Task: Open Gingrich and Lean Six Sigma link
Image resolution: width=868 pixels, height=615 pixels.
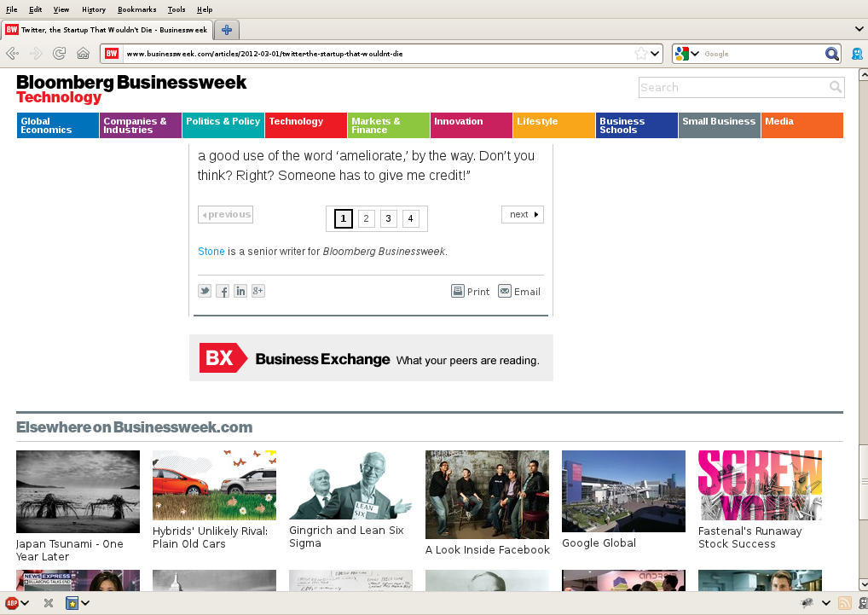Action: pyautogui.click(x=346, y=537)
